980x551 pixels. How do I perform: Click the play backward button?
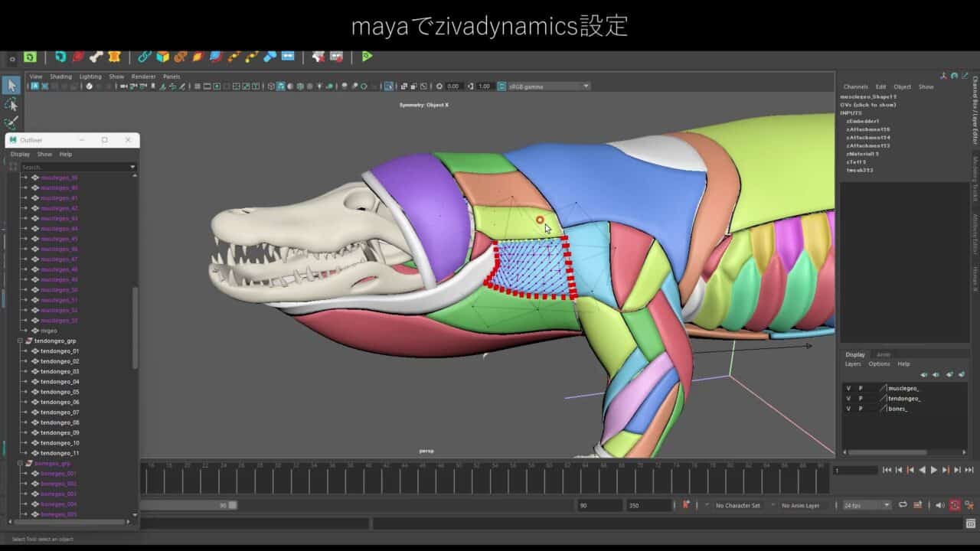coord(922,470)
